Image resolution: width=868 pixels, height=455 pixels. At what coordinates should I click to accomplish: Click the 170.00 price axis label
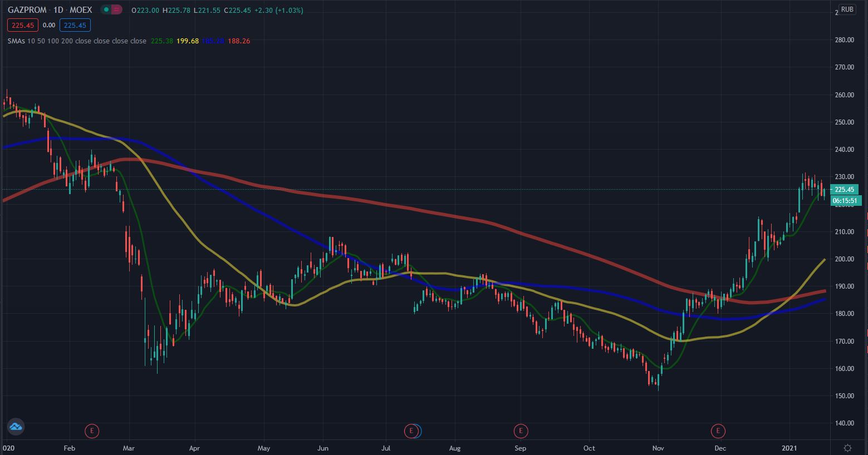click(844, 342)
